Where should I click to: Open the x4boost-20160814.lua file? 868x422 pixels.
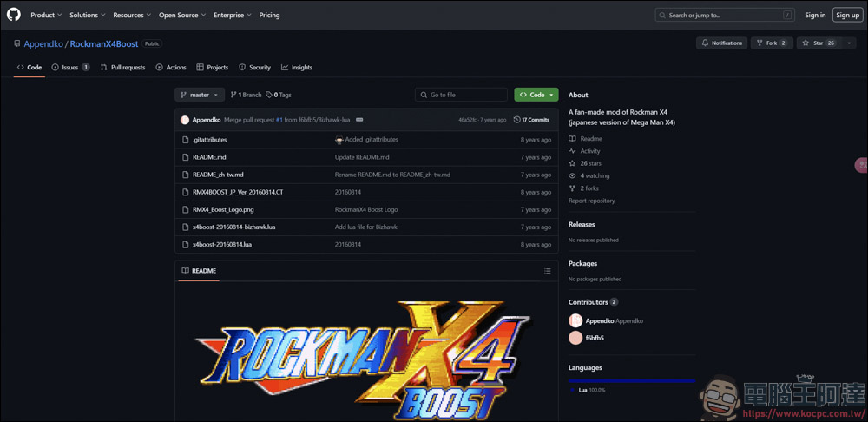pos(222,245)
